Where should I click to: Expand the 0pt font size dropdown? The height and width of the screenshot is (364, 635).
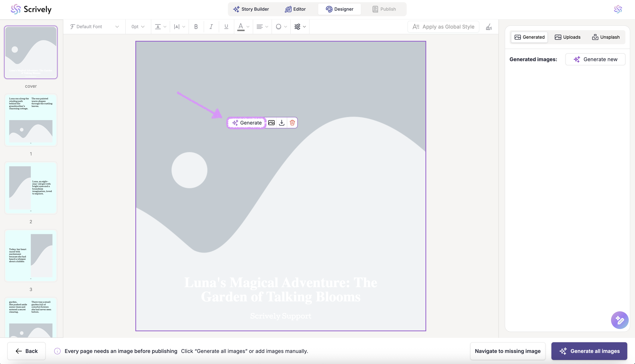138,27
